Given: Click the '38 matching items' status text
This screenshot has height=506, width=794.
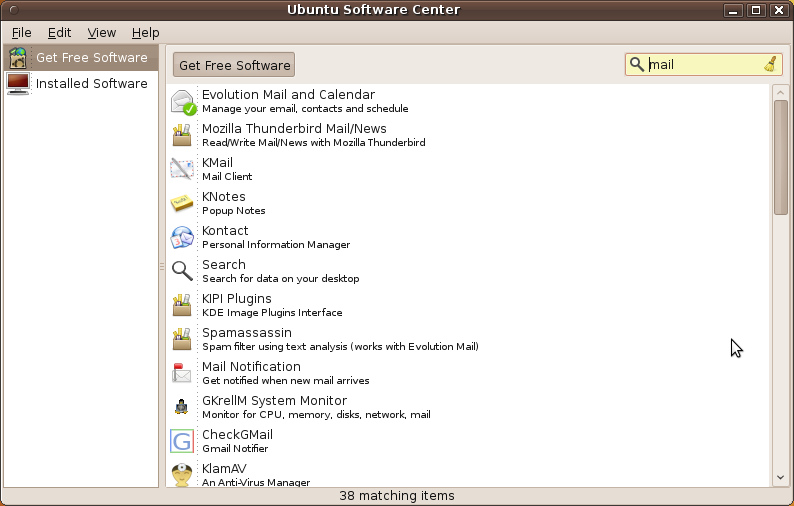Looking at the screenshot, I should pos(397,496).
